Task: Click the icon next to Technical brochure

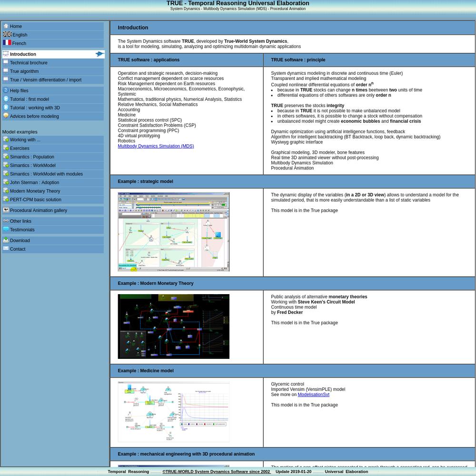Action: [6, 62]
